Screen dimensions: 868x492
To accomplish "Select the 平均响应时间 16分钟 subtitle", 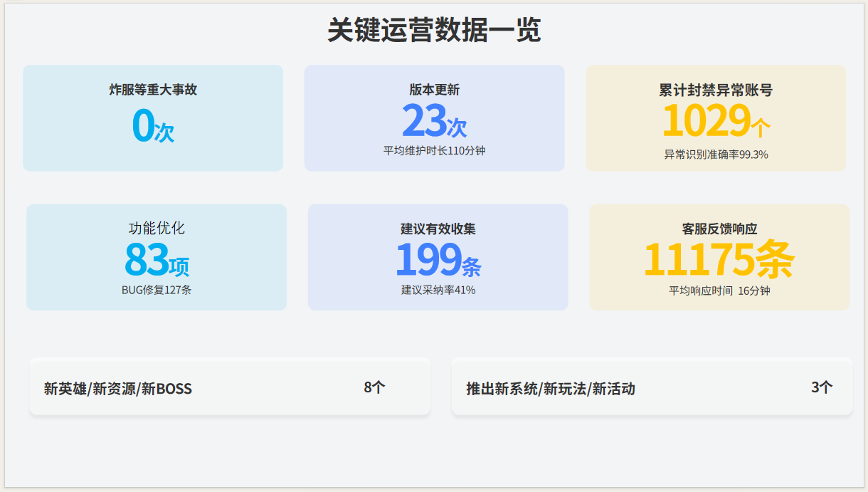I will coord(719,291).
